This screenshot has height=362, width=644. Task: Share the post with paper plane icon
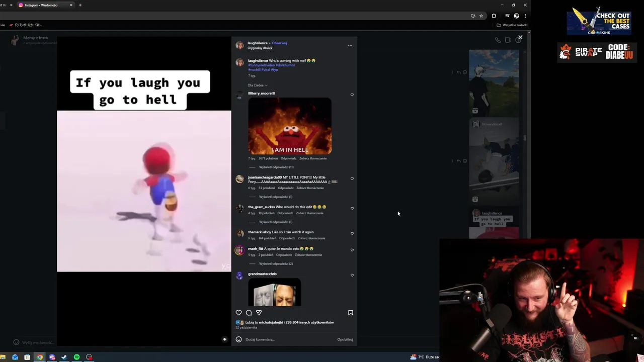click(259, 313)
